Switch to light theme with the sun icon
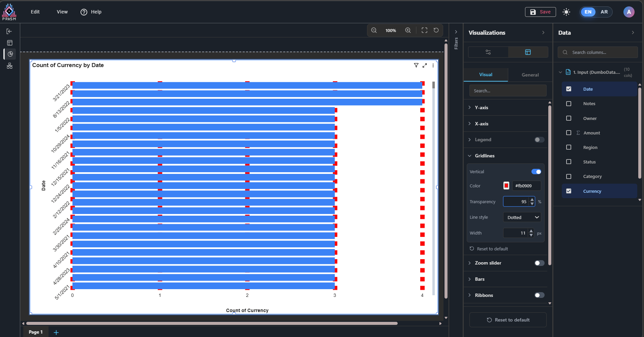The image size is (644, 337). (566, 12)
